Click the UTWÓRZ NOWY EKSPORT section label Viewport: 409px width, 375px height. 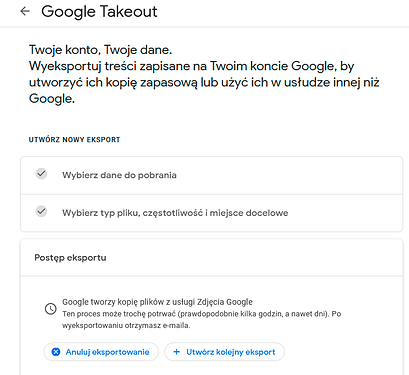[74, 140]
